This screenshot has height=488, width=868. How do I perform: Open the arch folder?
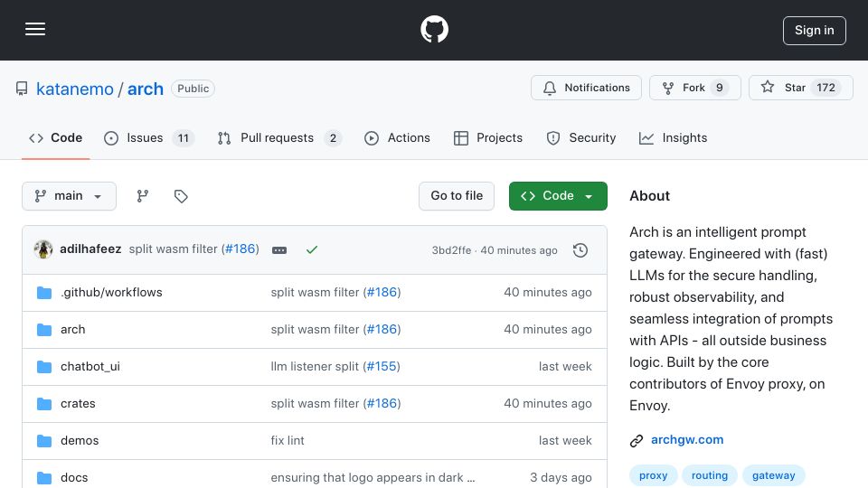[72, 329]
